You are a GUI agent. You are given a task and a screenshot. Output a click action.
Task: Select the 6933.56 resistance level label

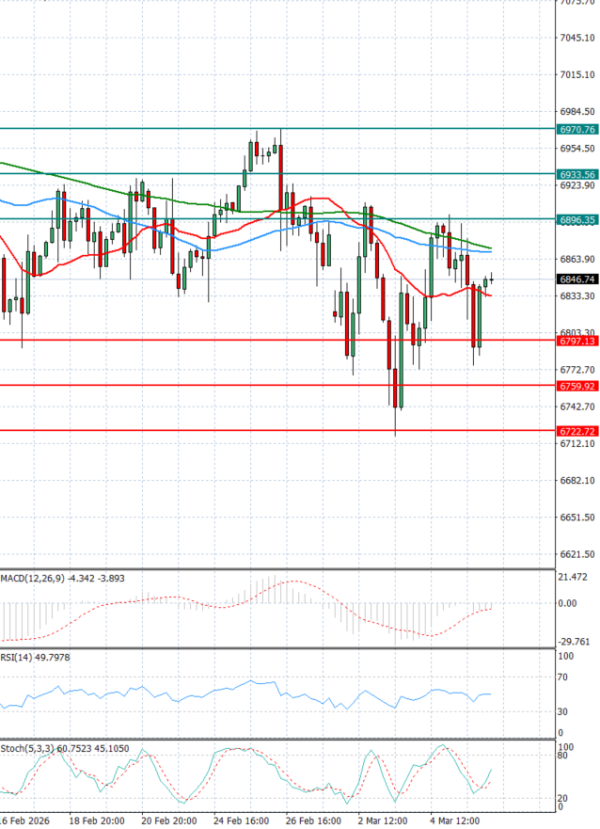click(578, 174)
